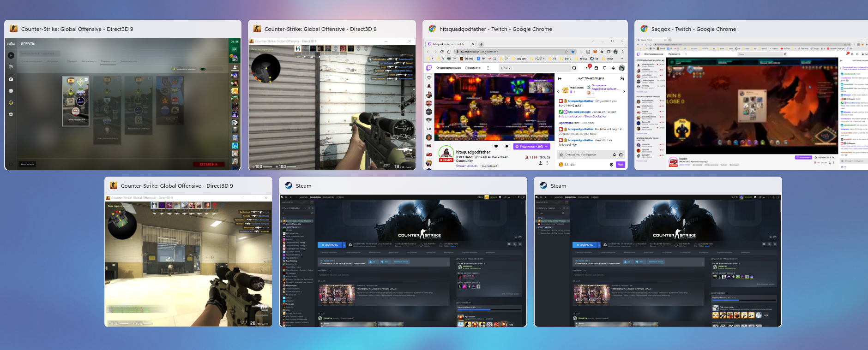
Task: Toggle the notification bell under the hitsquadgodfather stream
Action: click(x=506, y=146)
